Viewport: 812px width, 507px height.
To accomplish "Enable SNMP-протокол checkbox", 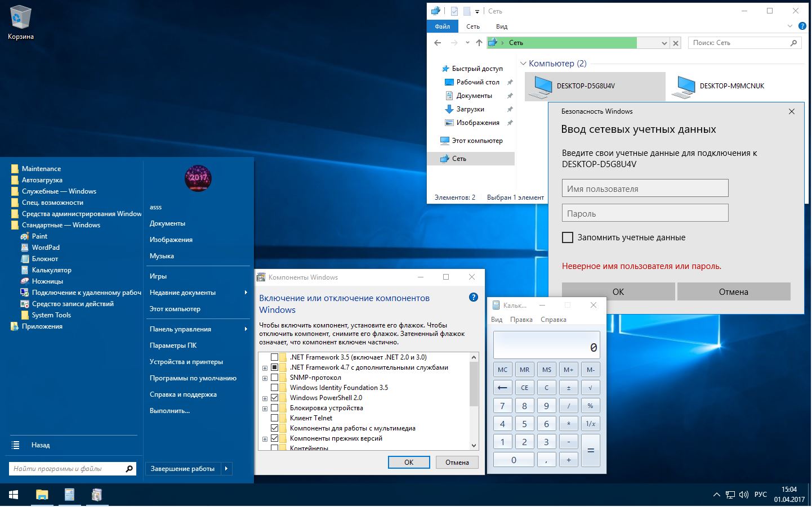I will click(x=275, y=378).
